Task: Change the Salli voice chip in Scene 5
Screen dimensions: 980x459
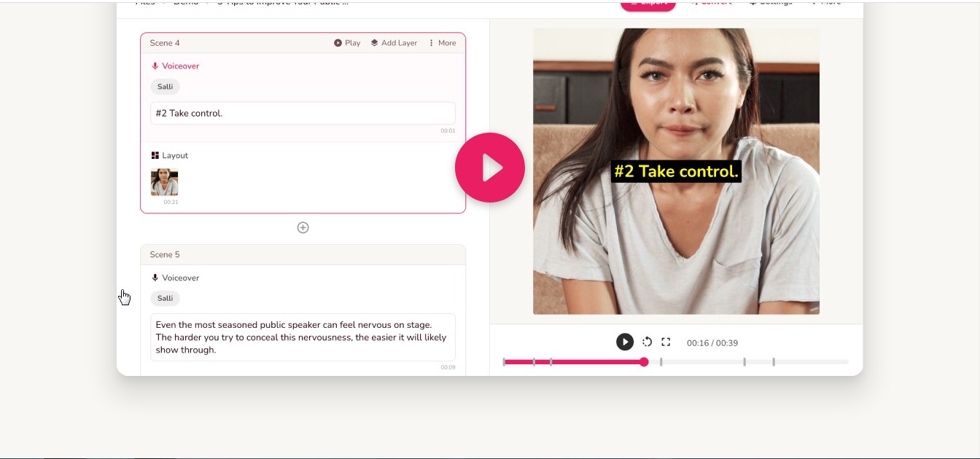Action: 165,298
